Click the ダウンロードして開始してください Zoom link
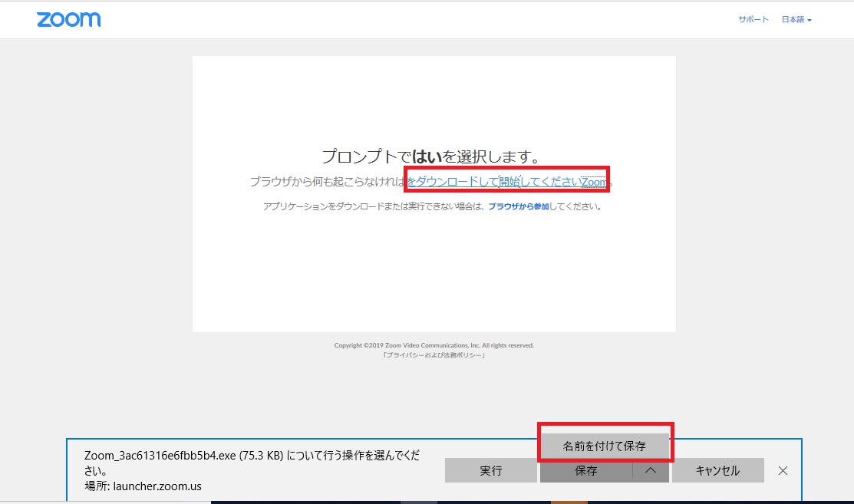Screen dimensions: 854x504 click(x=507, y=182)
